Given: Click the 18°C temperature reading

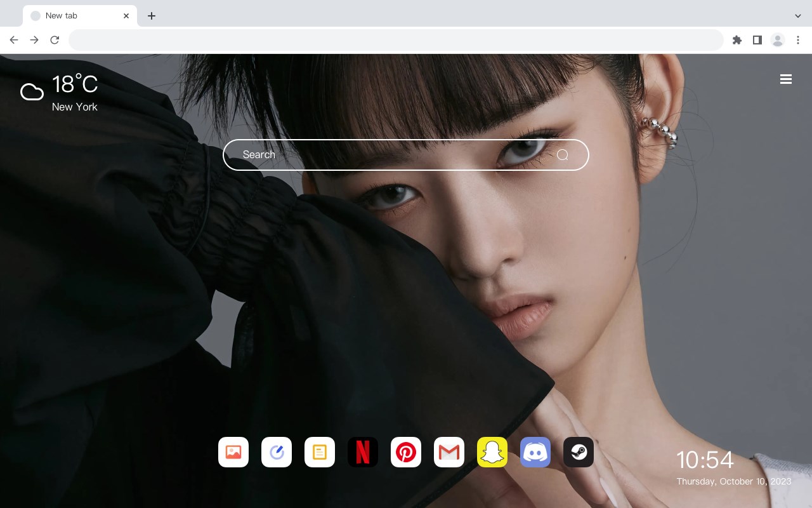Looking at the screenshot, I should (x=75, y=84).
